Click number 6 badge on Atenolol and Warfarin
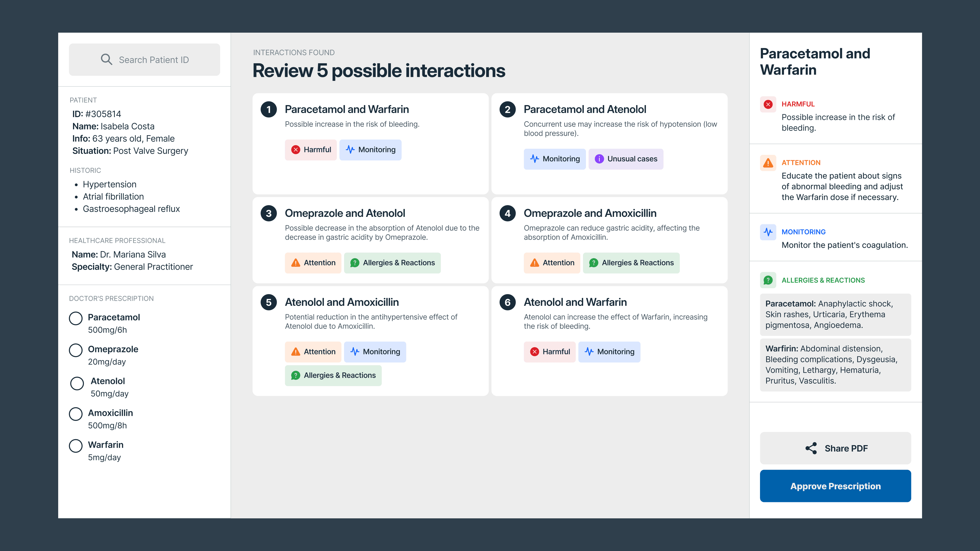Screen dimensions: 980x551 (508, 302)
